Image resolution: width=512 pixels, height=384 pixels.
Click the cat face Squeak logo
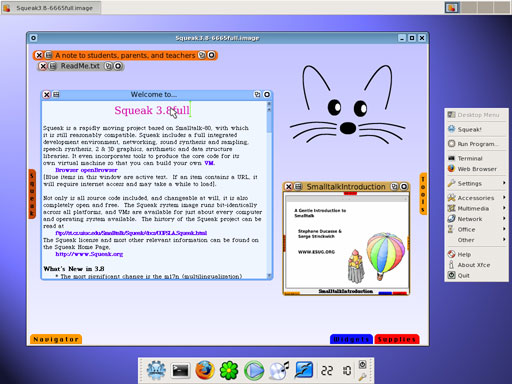pyautogui.click(x=348, y=104)
